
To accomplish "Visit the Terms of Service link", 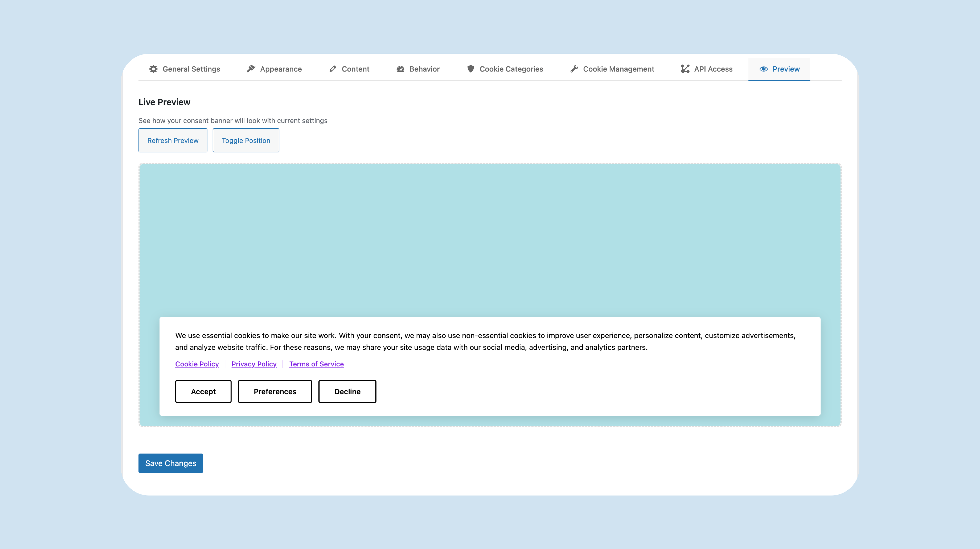I will coord(316,364).
